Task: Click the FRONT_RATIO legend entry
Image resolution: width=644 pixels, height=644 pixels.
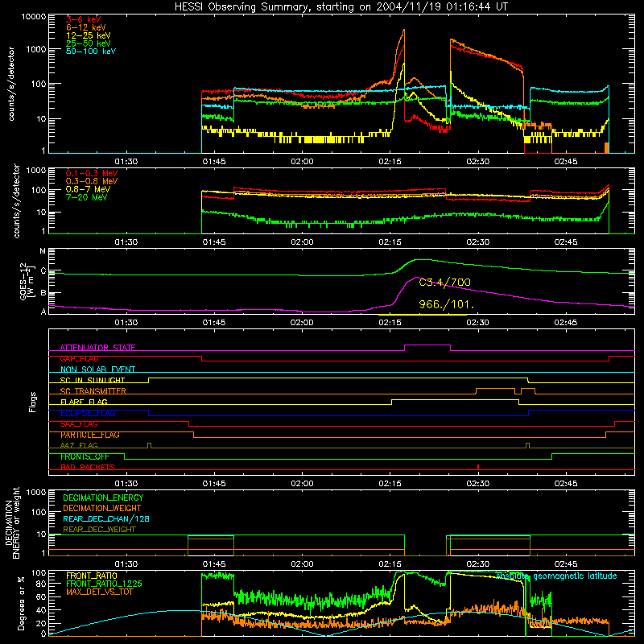Action: pyautogui.click(x=92, y=576)
